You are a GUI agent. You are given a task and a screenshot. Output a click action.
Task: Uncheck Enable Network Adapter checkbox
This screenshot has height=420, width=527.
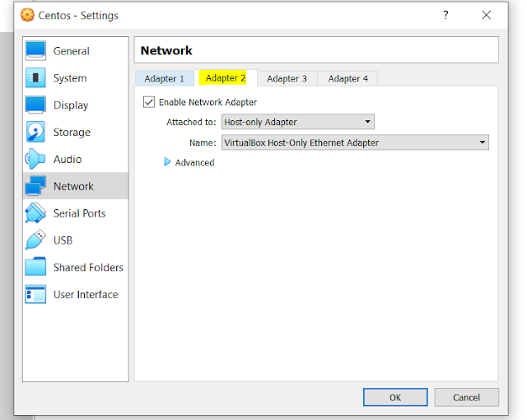pos(149,102)
